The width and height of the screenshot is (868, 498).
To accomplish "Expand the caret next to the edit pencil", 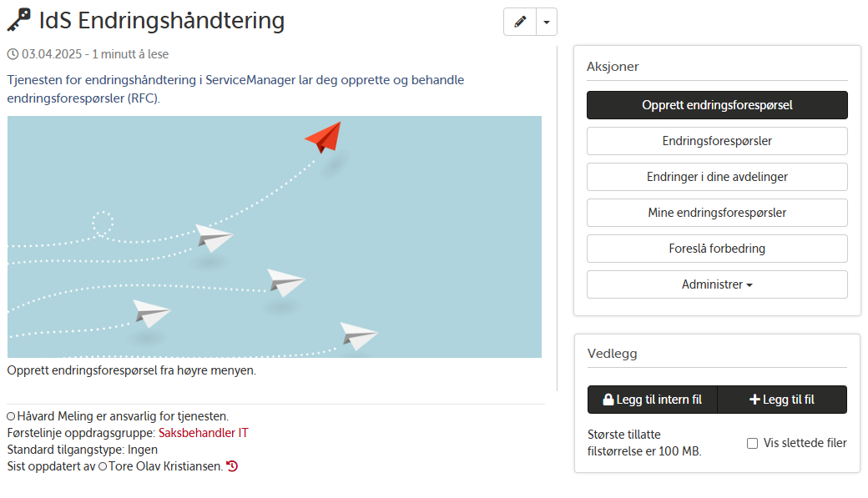I will tap(546, 22).
